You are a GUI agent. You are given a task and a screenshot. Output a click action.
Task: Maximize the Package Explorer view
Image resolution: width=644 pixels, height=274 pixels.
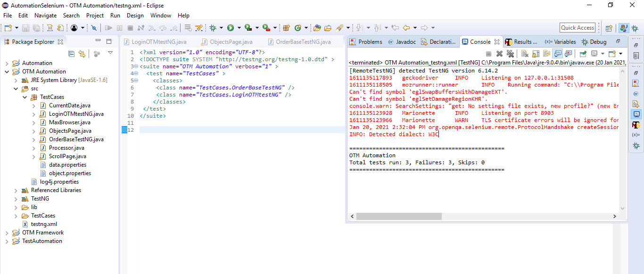click(x=109, y=41)
